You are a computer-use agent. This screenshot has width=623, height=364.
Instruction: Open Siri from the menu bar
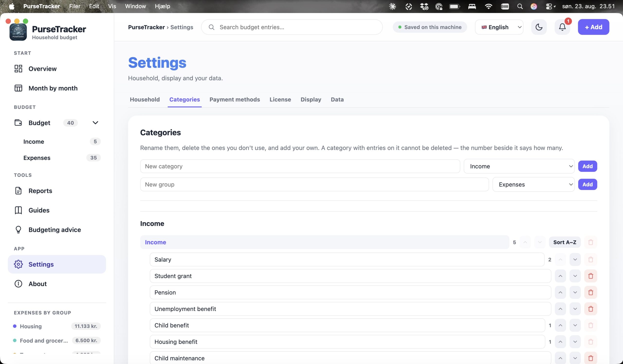533,6
